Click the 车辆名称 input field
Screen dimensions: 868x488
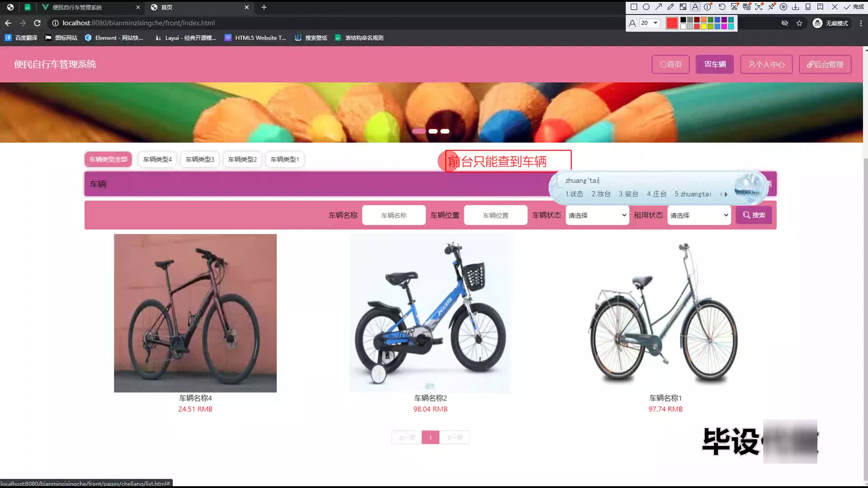394,215
